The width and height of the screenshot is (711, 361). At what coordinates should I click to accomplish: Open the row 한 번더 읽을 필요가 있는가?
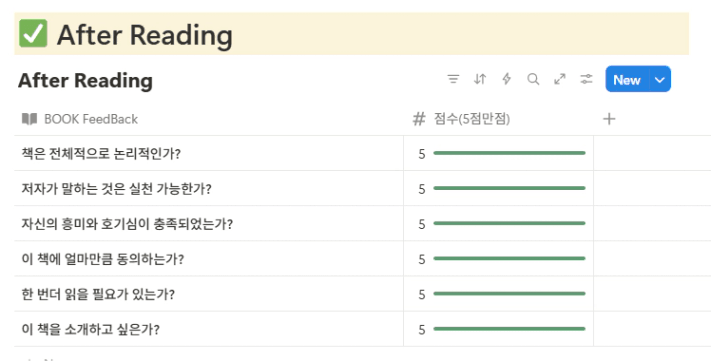(x=98, y=294)
